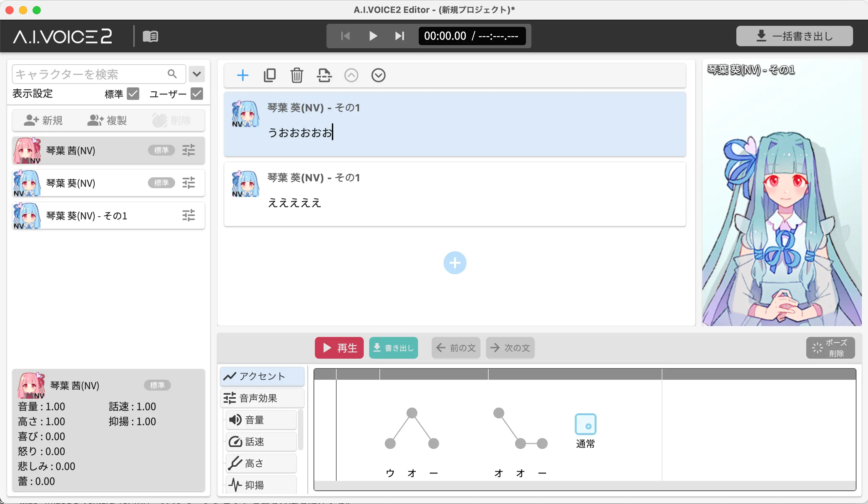The height and width of the screenshot is (504, 868).
Task: Open settings sliders for 琴葉 茜(NV)
Action: point(188,150)
